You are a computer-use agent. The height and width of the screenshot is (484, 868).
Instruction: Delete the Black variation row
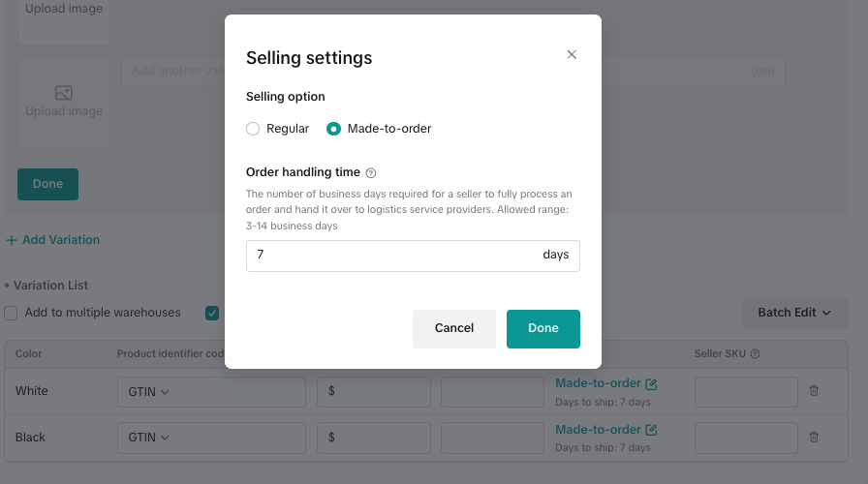(x=814, y=438)
